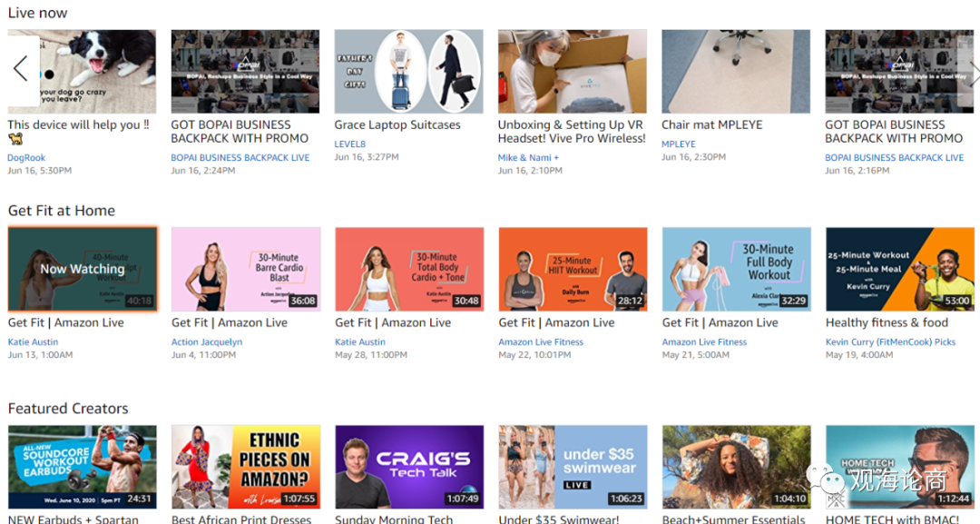Click the 'Live now' section heading

click(x=37, y=13)
